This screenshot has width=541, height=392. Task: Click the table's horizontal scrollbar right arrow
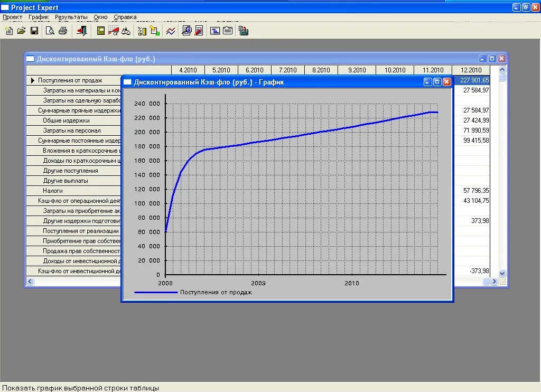click(494, 282)
